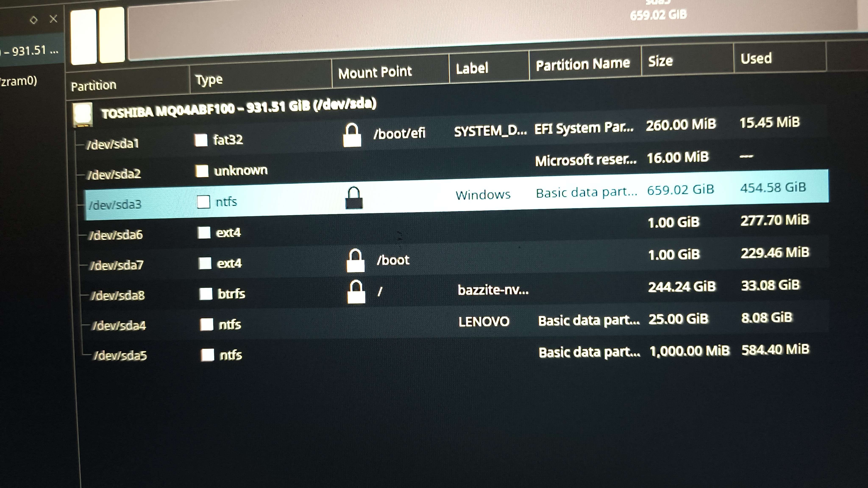This screenshot has width=868, height=488.
Task: Click the TOSHIBA disk drive icon
Action: click(x=83, y=115)
